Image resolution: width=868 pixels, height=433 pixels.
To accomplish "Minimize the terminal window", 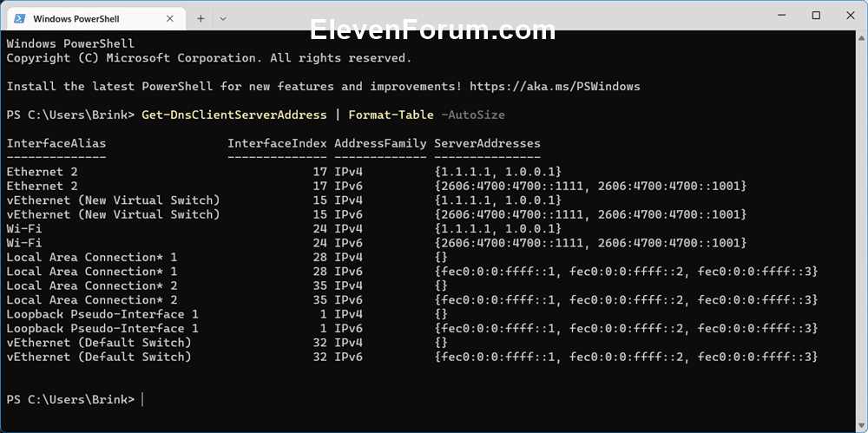I will coord(783,16).
